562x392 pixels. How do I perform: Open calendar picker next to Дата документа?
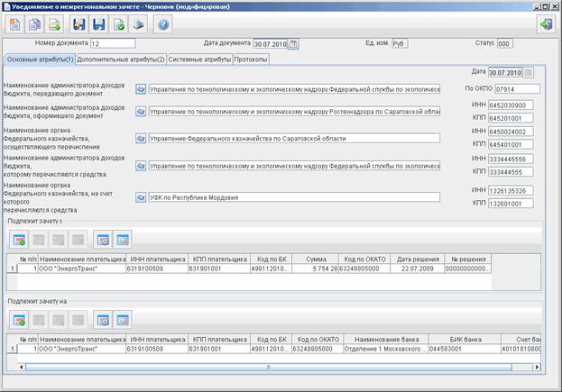click(x=293, y=44)
